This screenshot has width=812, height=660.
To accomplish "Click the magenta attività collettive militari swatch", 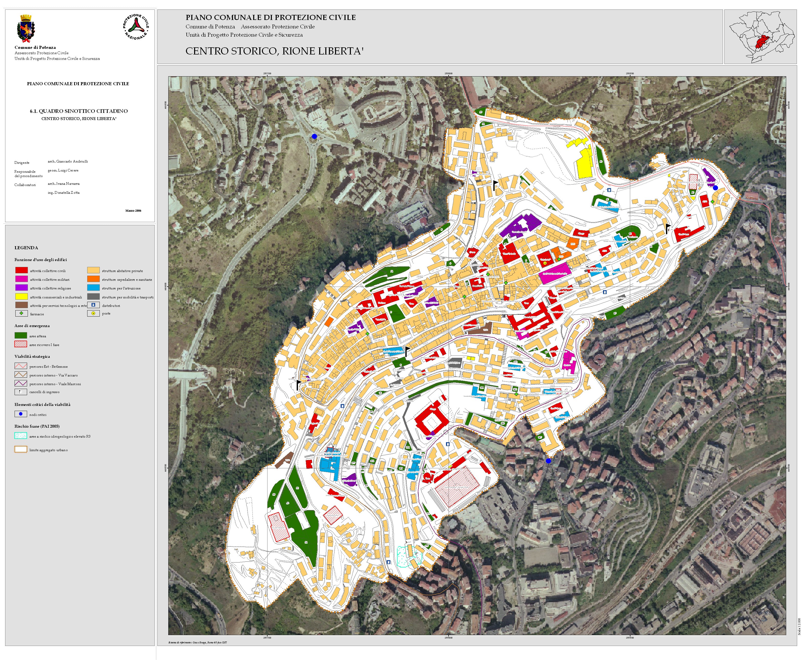I will point(21,279).
